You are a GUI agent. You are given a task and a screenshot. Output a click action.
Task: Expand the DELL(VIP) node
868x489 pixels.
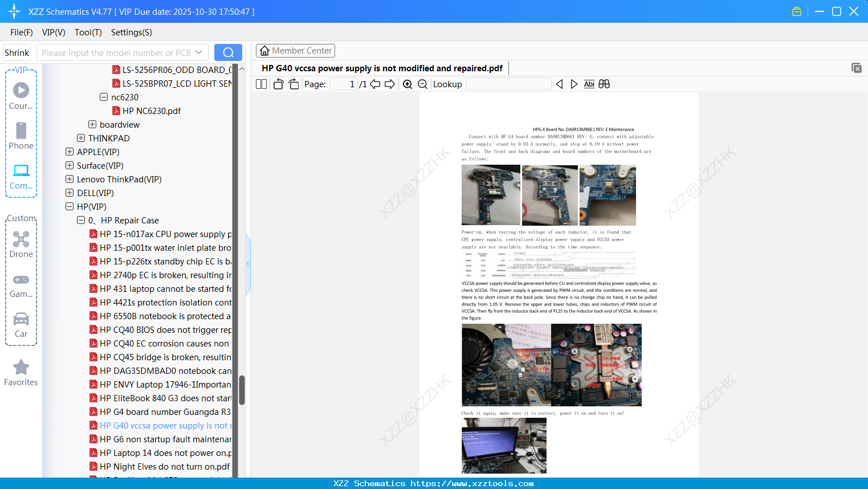(x=70, y=193)
